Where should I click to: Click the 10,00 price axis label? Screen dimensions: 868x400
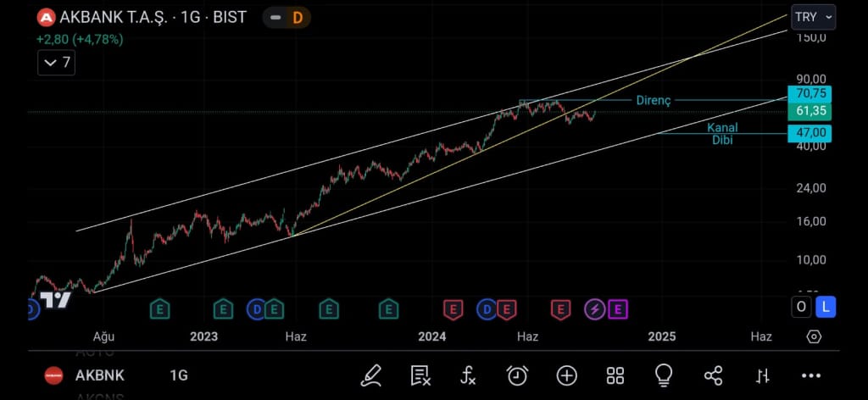point(812,259)
